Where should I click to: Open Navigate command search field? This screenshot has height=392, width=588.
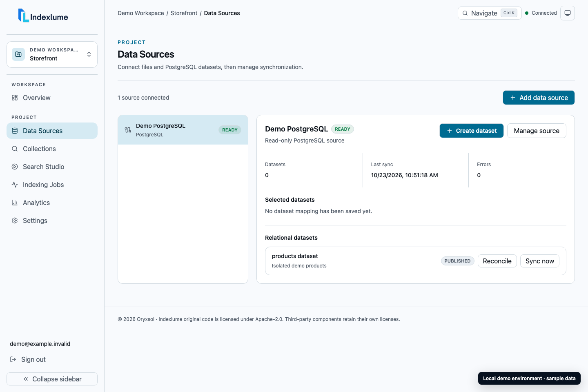tap(490, 13)
